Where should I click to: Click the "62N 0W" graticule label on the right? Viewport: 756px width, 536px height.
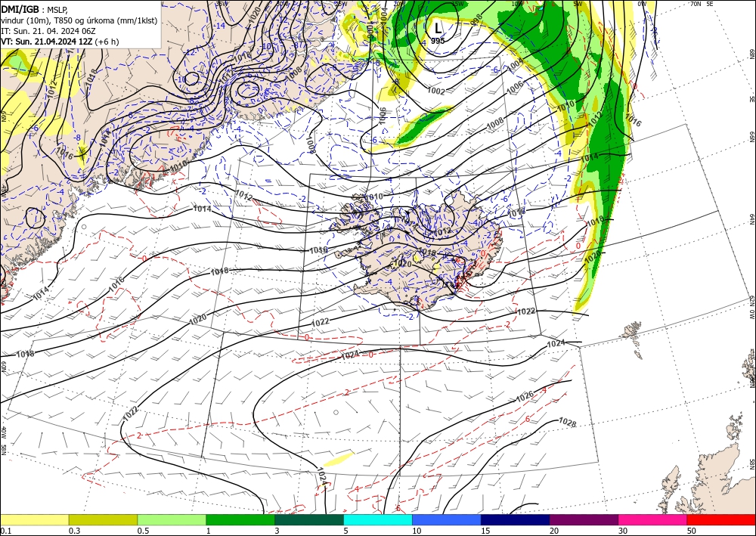(x=751, y=308)
